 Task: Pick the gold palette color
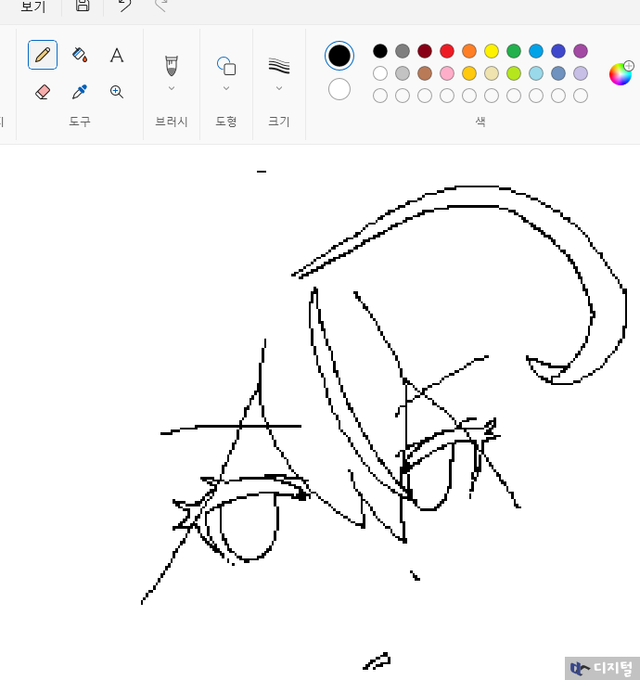click(x=469, y=73)
